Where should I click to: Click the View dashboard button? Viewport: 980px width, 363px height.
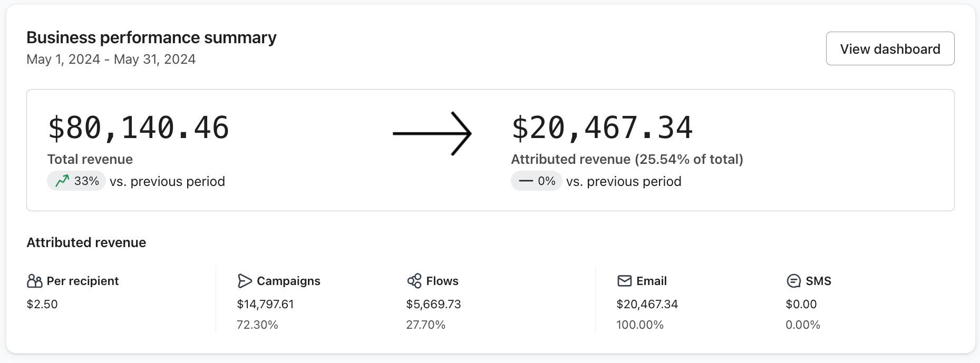tap(889, 49)
